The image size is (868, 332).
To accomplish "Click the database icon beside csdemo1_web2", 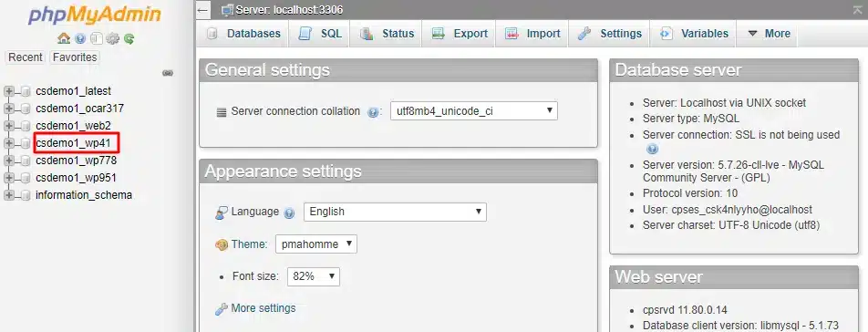I will (x=26, y=126).
